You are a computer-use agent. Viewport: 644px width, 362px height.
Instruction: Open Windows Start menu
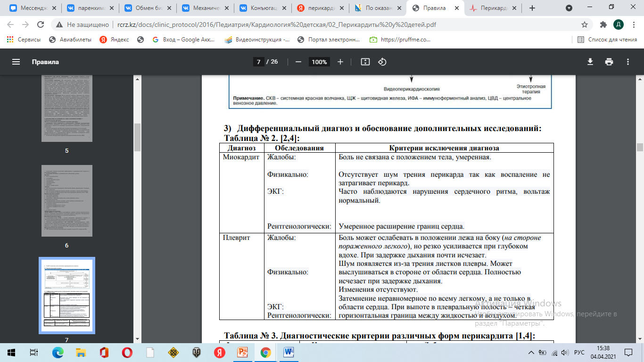(11, 352)
